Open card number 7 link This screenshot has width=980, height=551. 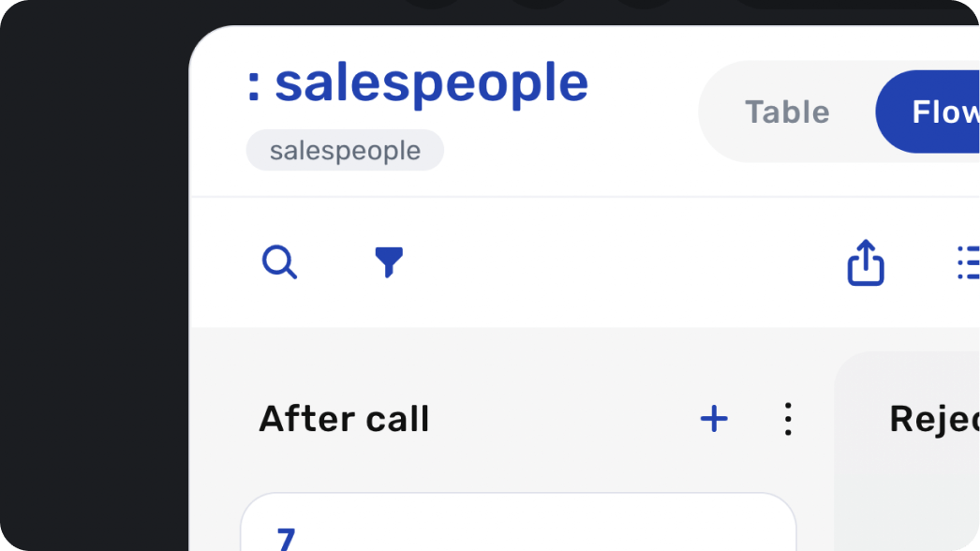click(286, 539)
